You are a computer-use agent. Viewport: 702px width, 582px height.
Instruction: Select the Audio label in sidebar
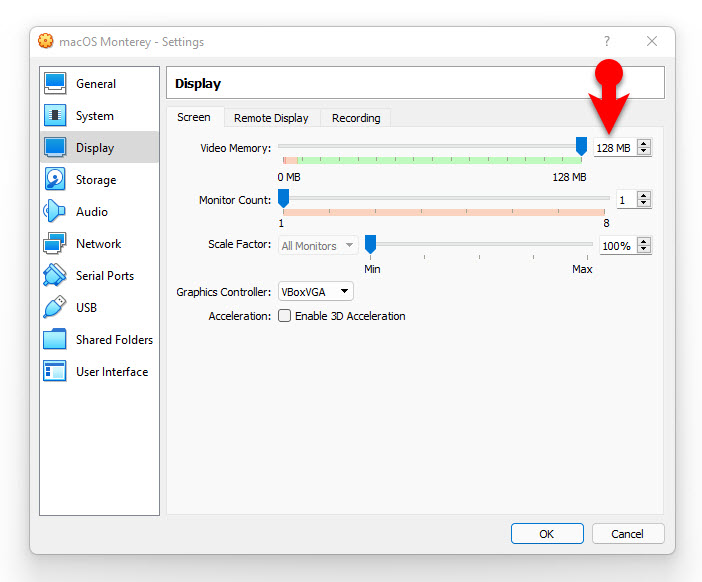pyautogui.click(x=92, y=212)
